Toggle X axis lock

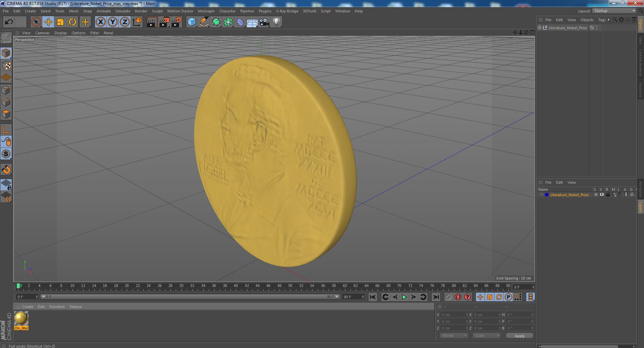click(100, 22)
